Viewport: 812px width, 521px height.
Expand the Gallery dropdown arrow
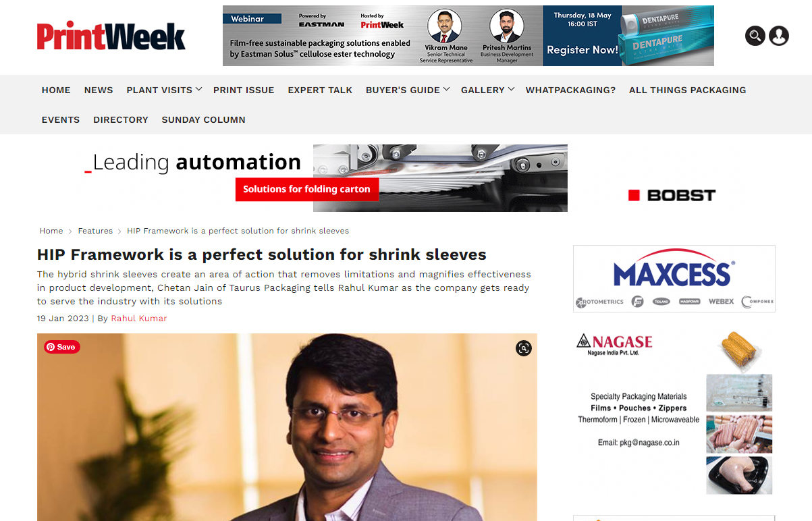pyautogui.click(x=511, y=89)
